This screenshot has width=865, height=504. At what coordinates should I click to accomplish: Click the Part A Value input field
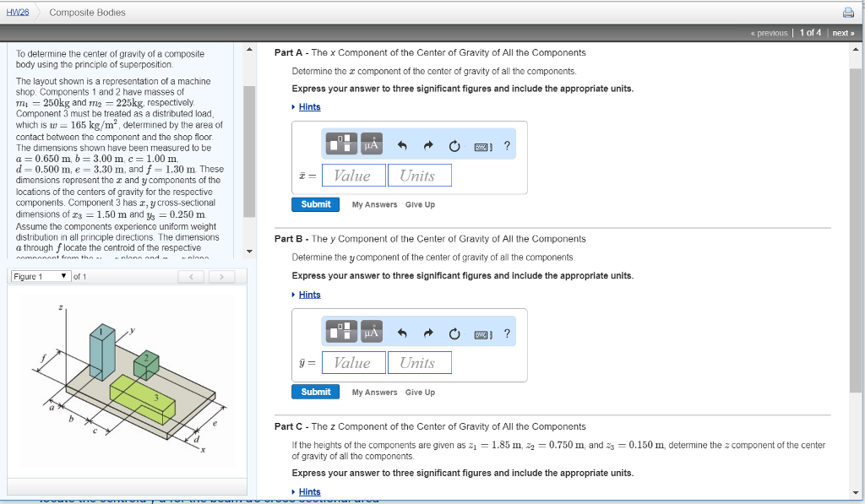[x=353, y=176]
